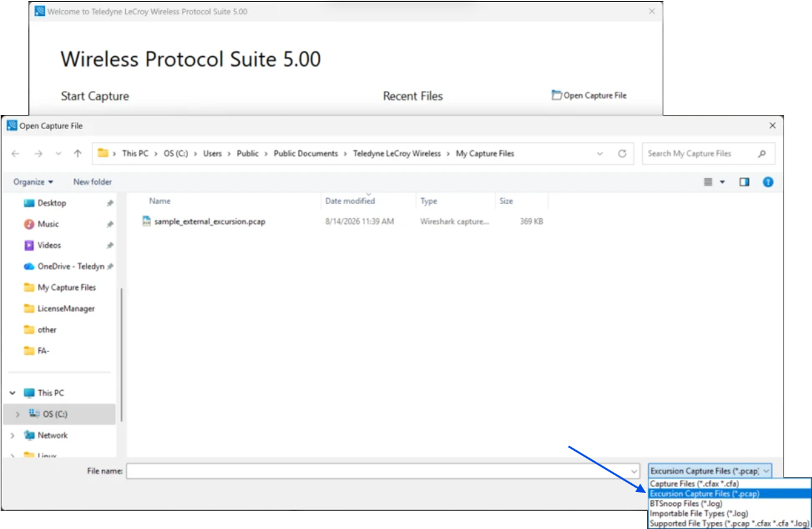
Task: Open the recent locations chevron
Action: (x=57, y=154)
